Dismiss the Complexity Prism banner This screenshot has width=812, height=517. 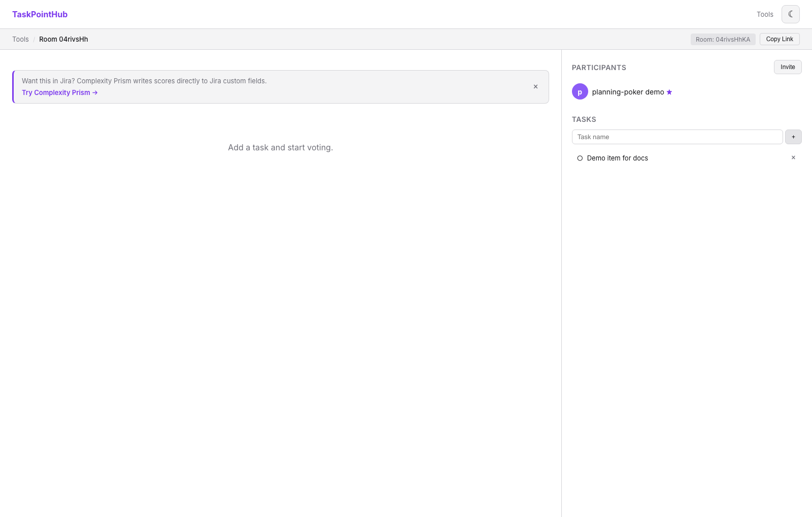point(535,87)
